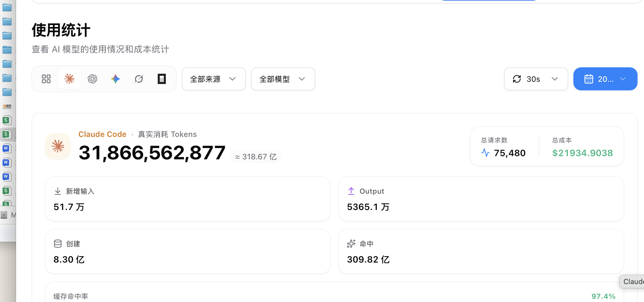
Task: Click the 使用统计 page heading
Action: pos(61,30)
